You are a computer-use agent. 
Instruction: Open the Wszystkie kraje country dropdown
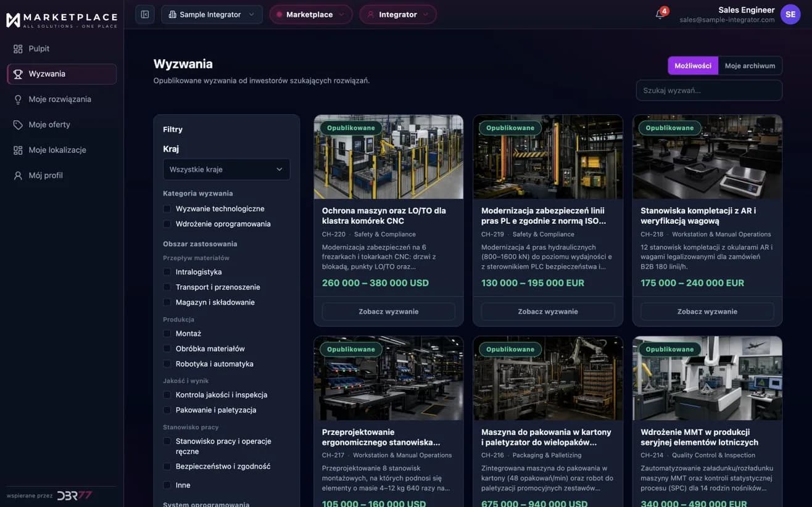click(x=226, y=169)
